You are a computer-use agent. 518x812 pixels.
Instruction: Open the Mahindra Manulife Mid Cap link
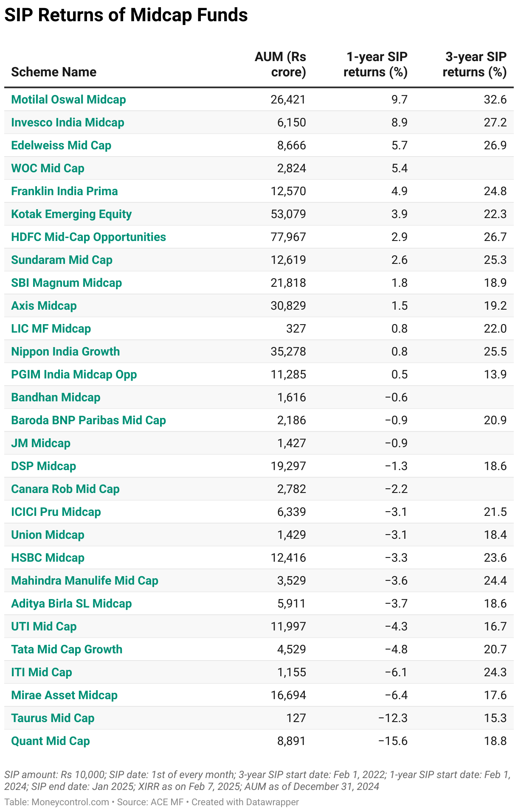coord(84,581)
